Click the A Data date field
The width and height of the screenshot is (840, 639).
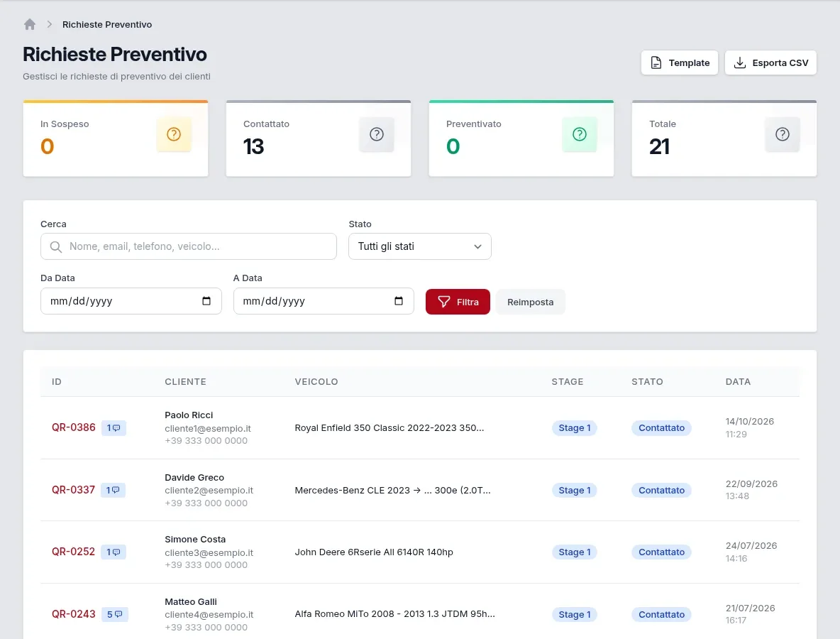(x=324, y=301)
